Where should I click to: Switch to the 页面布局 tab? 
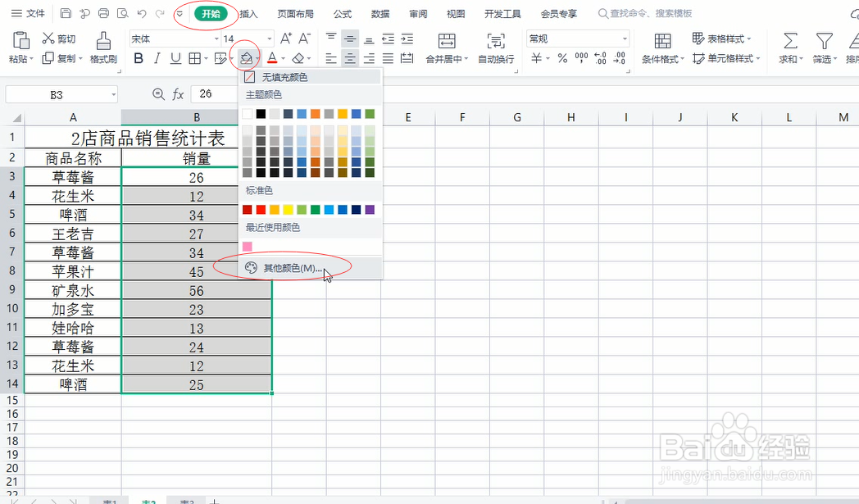295,14
